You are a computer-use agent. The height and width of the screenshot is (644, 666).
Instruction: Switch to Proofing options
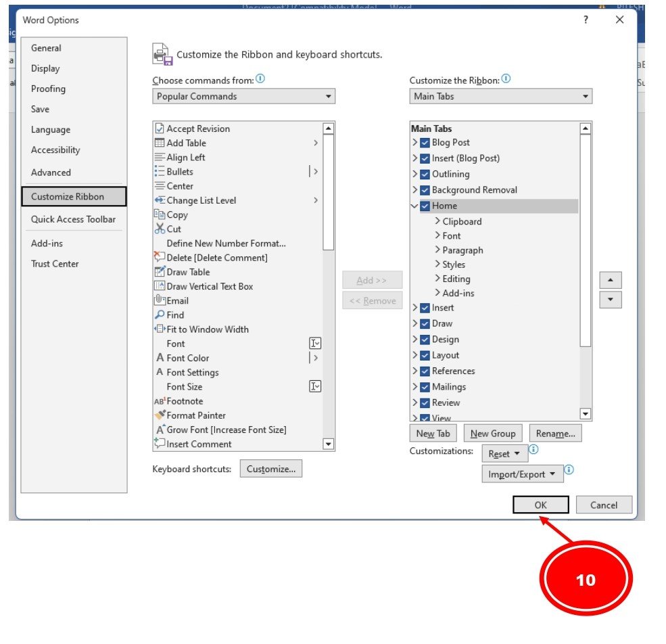tap(49, 89)
